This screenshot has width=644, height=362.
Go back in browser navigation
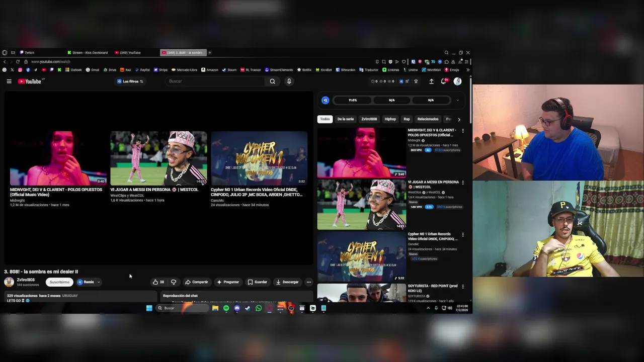coord(4,61)
